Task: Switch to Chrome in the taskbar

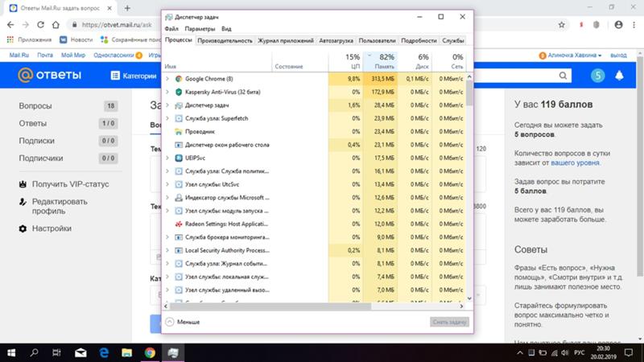Action: point(150,352)
